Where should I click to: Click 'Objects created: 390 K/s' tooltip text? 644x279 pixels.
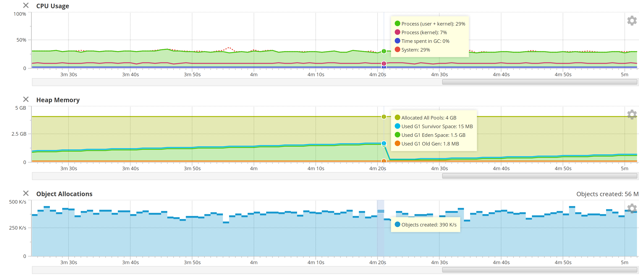[x=429, y=225]
